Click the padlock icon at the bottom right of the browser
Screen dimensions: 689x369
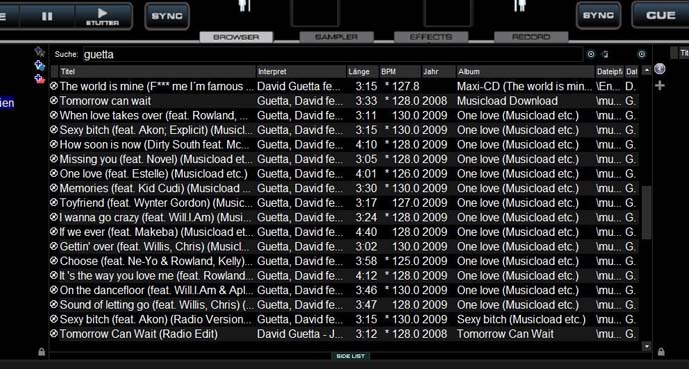pos(661,352)
